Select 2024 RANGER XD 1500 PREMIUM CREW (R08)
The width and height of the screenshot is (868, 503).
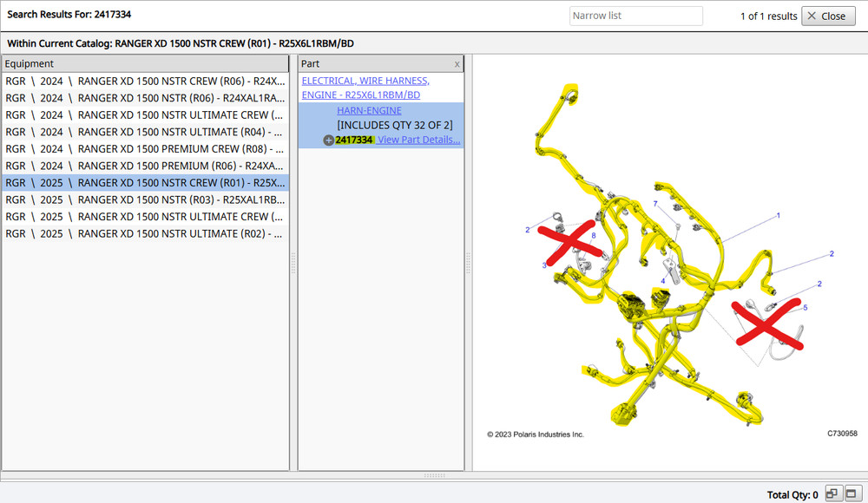145,149
